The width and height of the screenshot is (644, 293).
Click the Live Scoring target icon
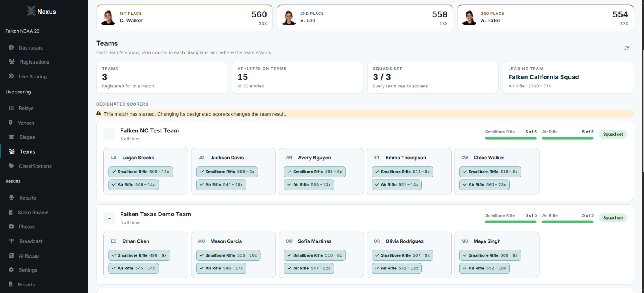tap(11, 76)
